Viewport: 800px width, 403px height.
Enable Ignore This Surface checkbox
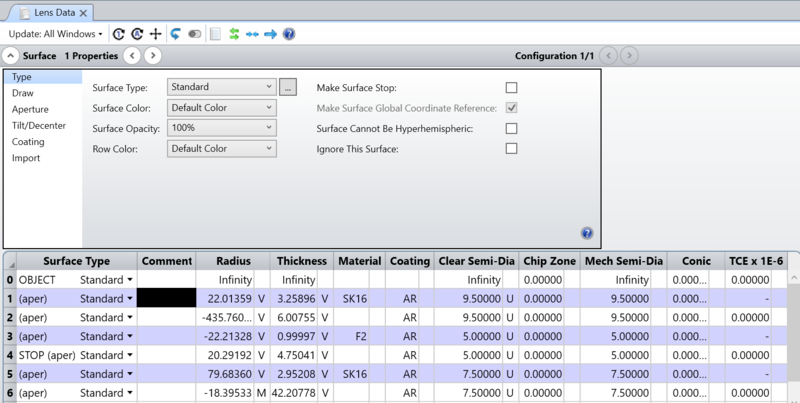[511, 149]
